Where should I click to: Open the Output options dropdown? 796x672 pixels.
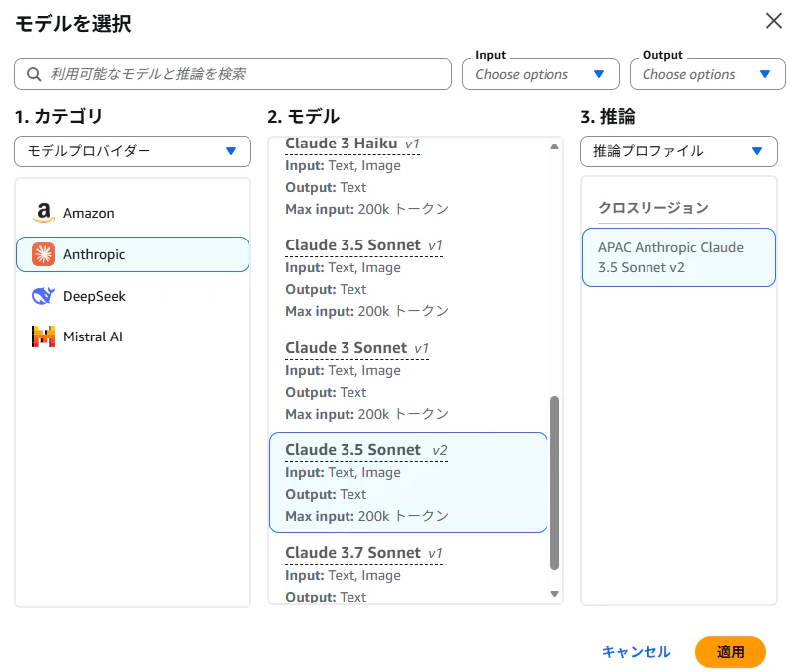point(708,74)
